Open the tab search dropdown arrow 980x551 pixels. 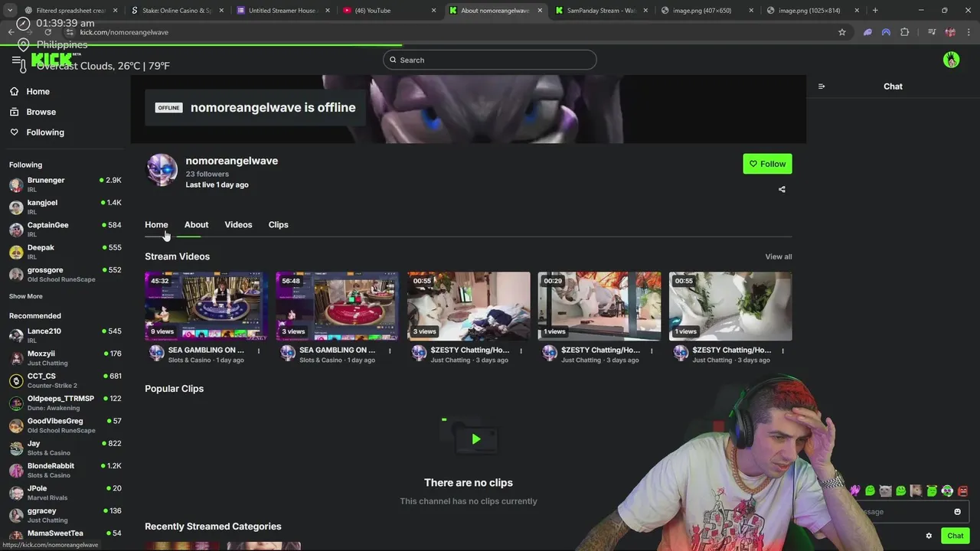[9, 11]
